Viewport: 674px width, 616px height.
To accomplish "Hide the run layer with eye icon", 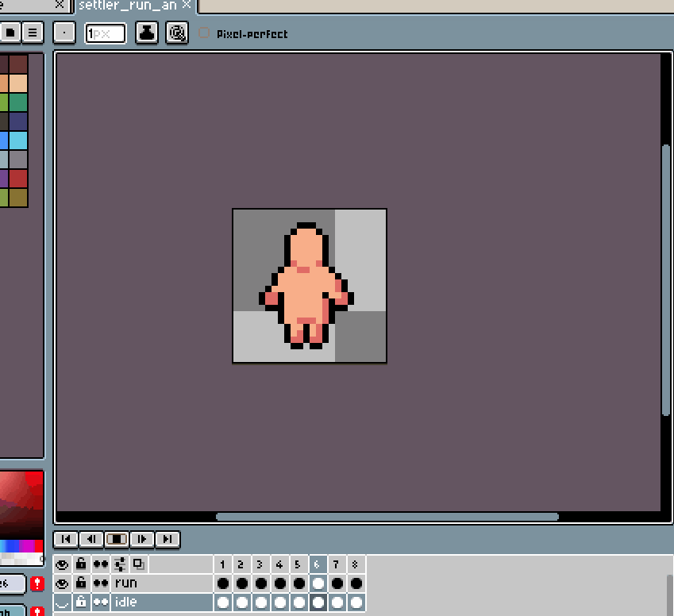I will [62, 583].
